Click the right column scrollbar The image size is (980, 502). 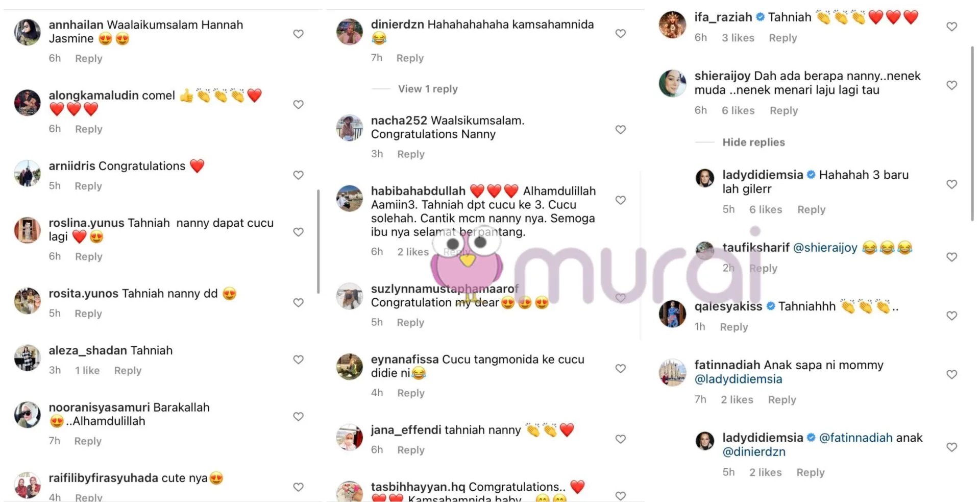click(x=972, y=134)
